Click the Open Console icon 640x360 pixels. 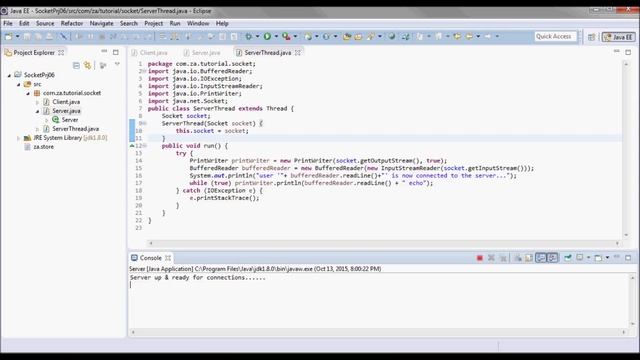[598, 258]
